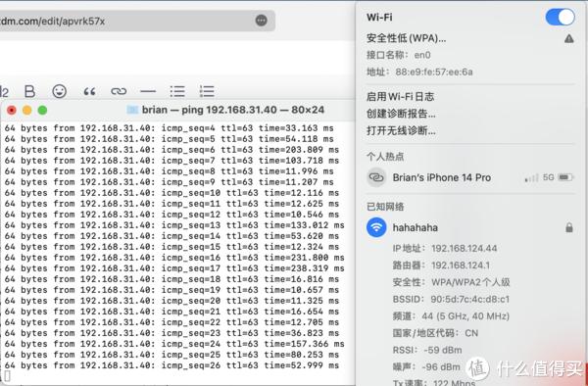The width and height of the screenshot is (588, 386).
Task: Click the Terminal title brian — ping
Action: pos(225,110)
